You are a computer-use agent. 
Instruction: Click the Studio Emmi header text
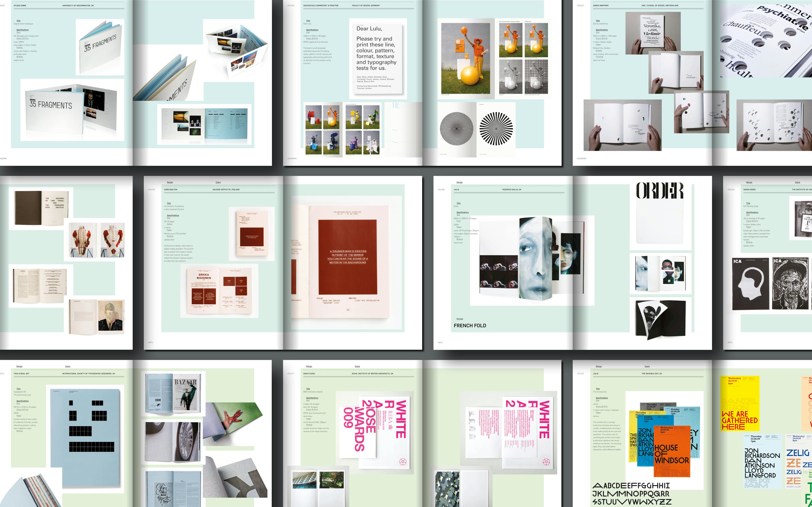20,6
